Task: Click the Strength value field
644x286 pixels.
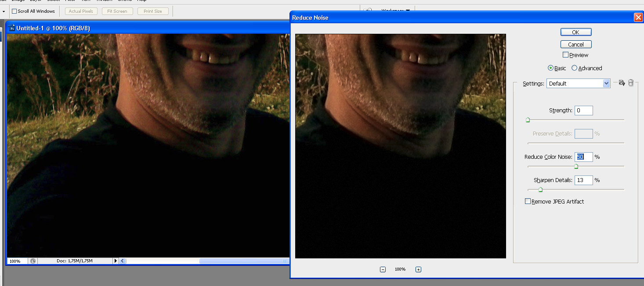Action: pyautogui.click(x=583, y=111)
